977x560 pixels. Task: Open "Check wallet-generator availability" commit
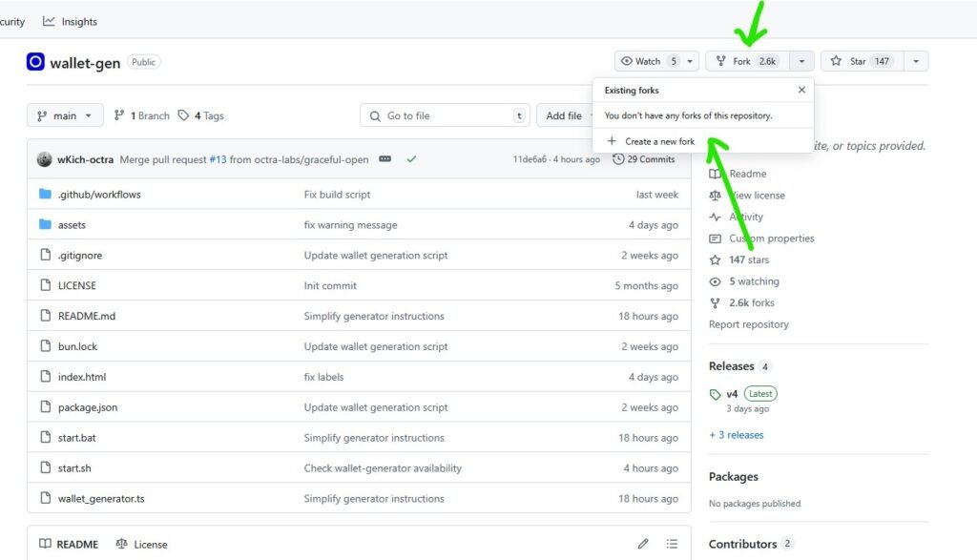383,468
